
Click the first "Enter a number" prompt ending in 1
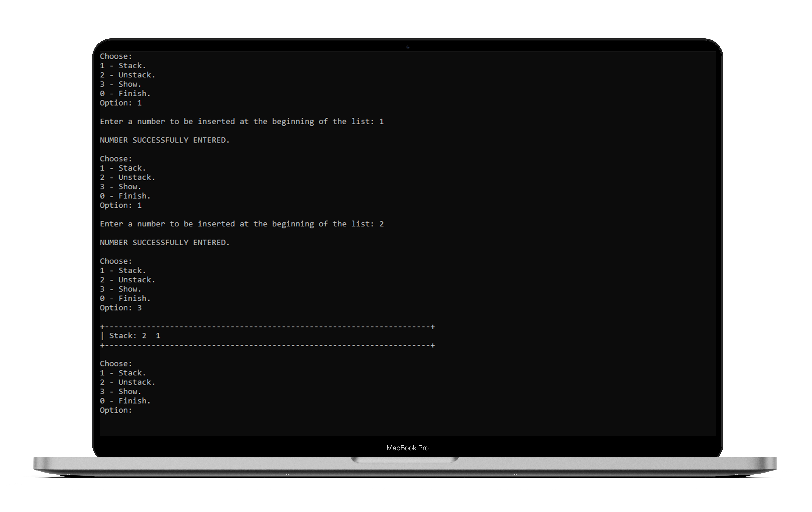point(242,122)
